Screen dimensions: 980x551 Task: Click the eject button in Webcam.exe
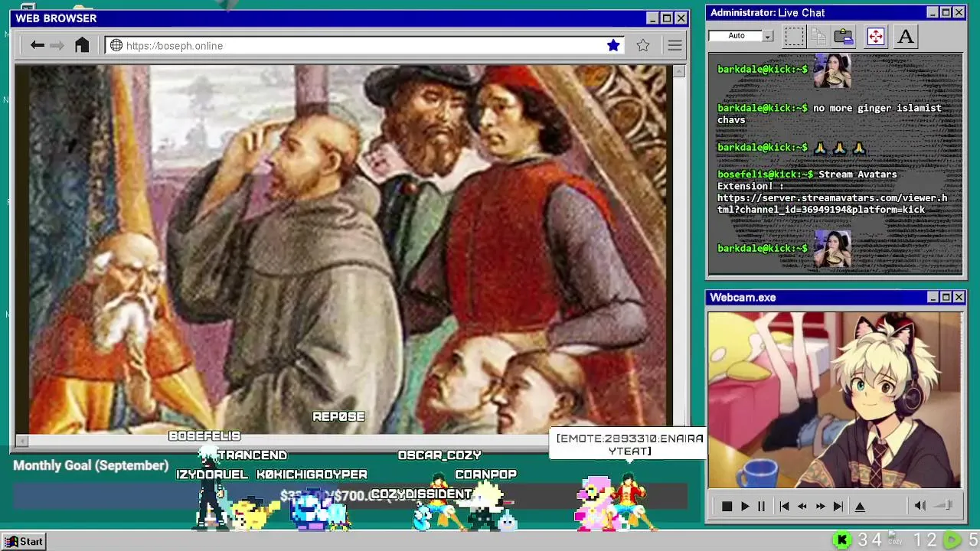(x=860, y=506)
